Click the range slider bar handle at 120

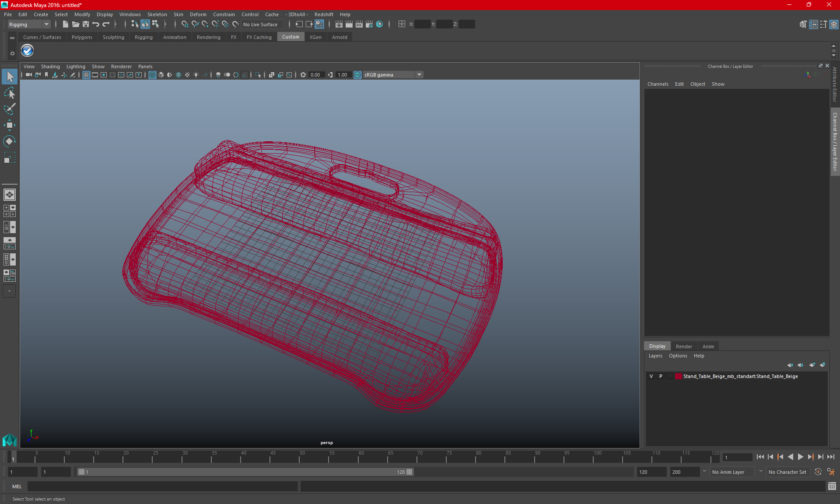point(409,472)
